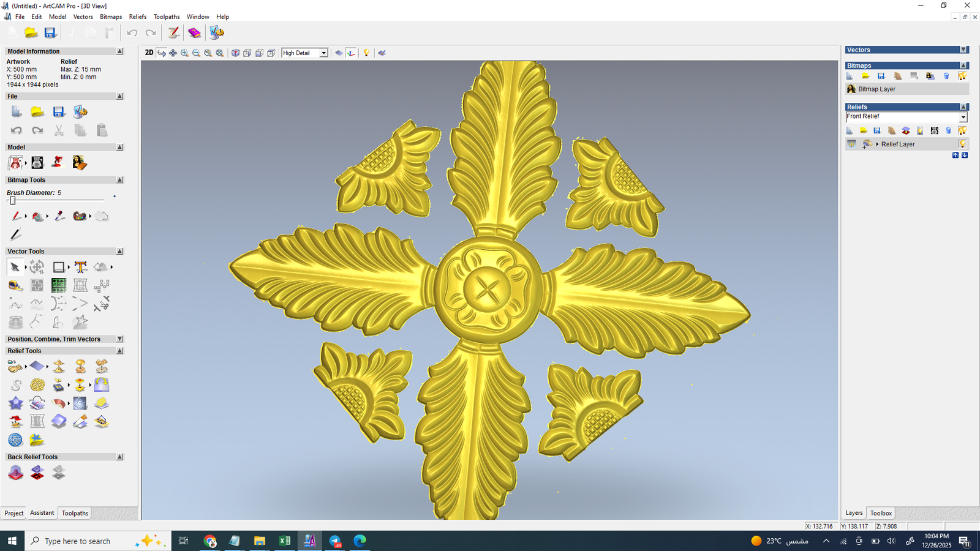This screenshot has width=980, height=551.
Task: Choose the Create Text vector tool
Action: tap(80, 267)
